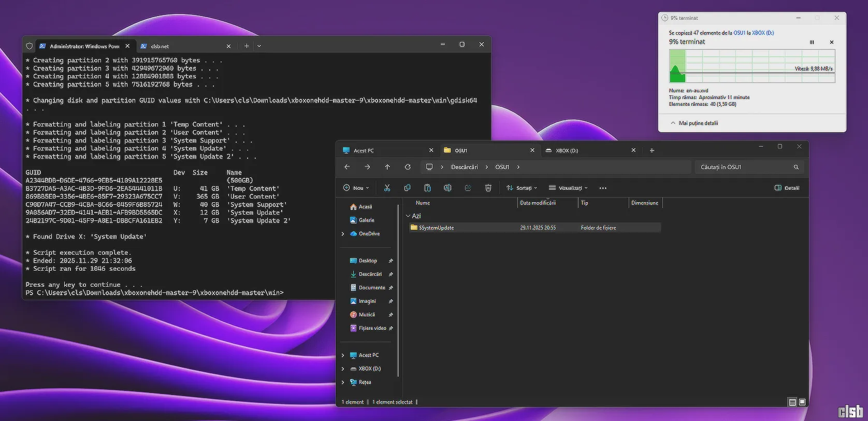Image resolution: width=868 pixels, height=421 pixels.
Task: Click the Paste clipboard icon
Action: tap(427, 188)
